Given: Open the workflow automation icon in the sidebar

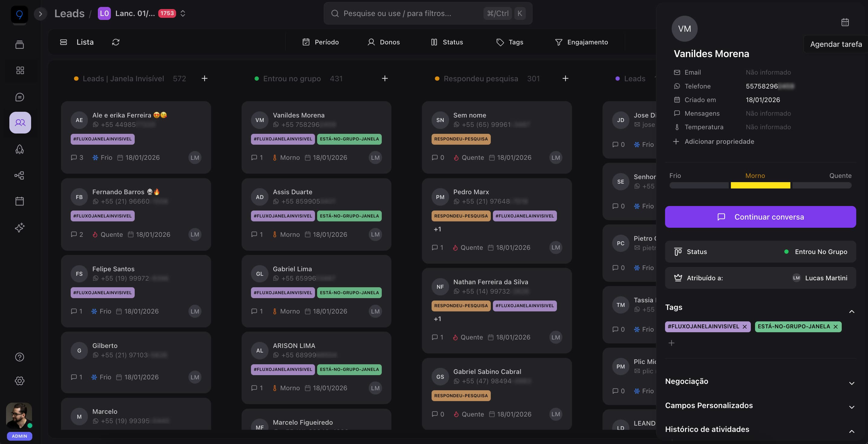Looking at the screenshot, I should (20, 175).
